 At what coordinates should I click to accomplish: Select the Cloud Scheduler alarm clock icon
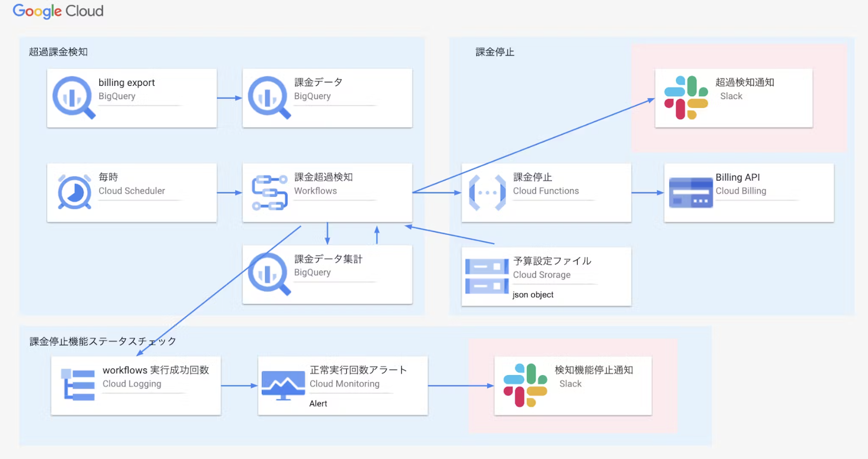coord(73,192)
